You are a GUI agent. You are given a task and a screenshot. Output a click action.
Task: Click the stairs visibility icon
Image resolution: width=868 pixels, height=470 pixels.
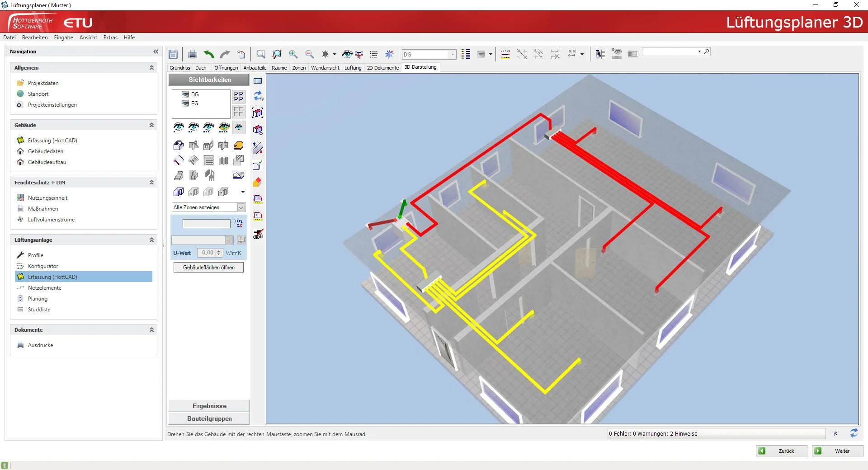(179, 175)
